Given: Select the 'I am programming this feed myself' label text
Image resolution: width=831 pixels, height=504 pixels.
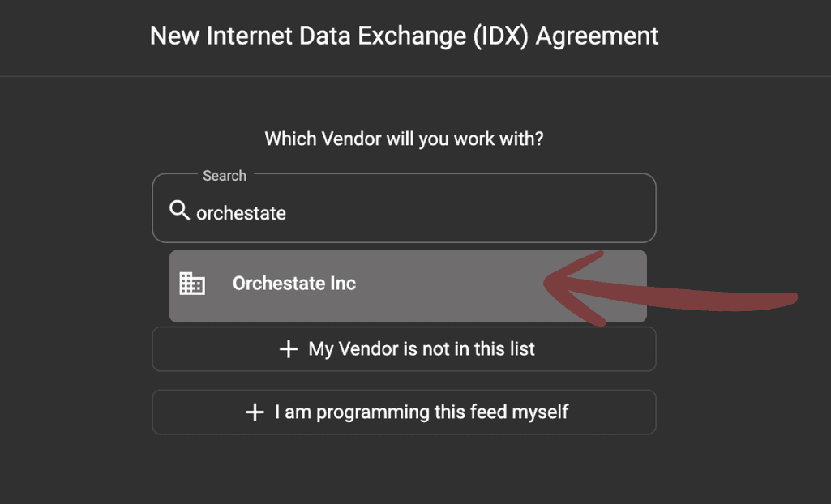Looking at the screenshot, I should coord(422,412).
